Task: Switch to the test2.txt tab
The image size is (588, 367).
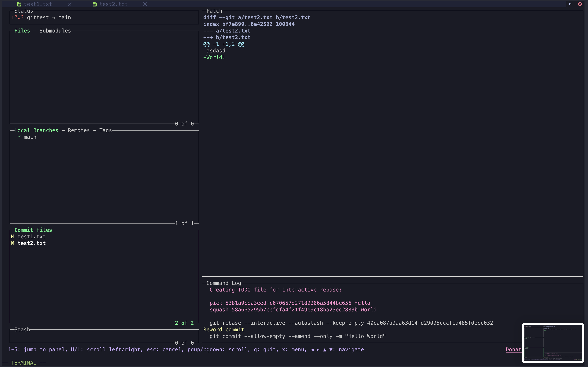Action: tap(113, 4)
